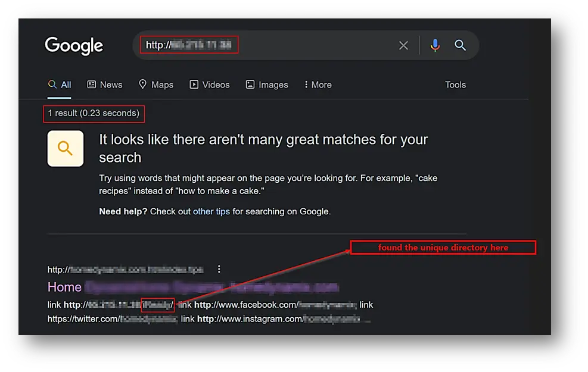The height and width of the screenshot is (372, 588).
Task: Open the Videos results tab
Action: pyautogui.click(x=210, y=85)
